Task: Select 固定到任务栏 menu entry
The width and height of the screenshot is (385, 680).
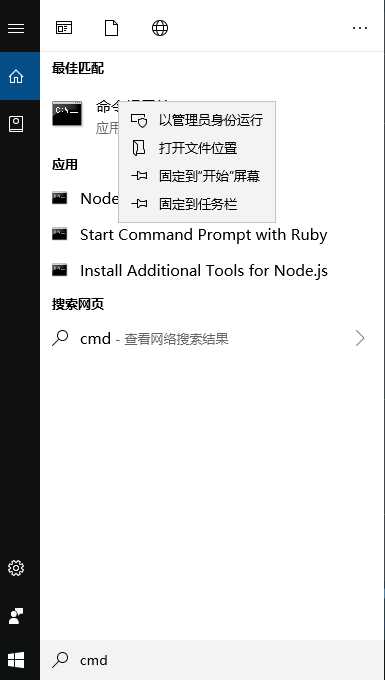Action: click(197, 203)
